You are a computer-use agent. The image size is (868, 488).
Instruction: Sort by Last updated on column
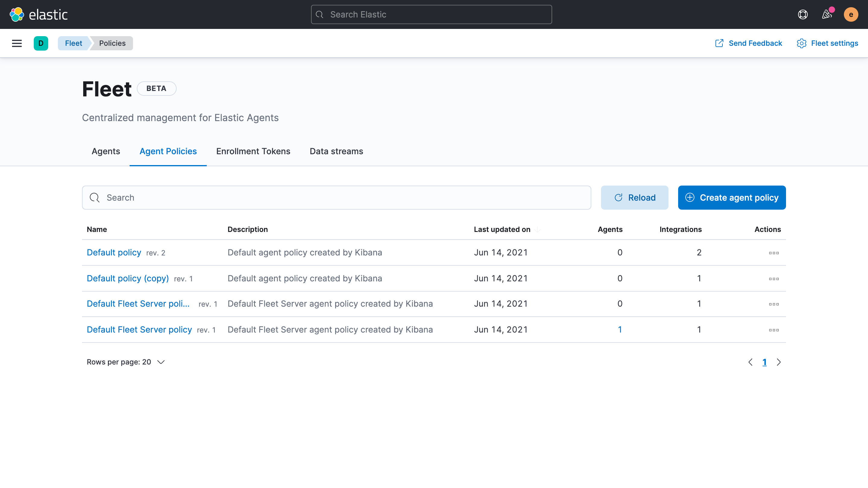click(502, 229)
